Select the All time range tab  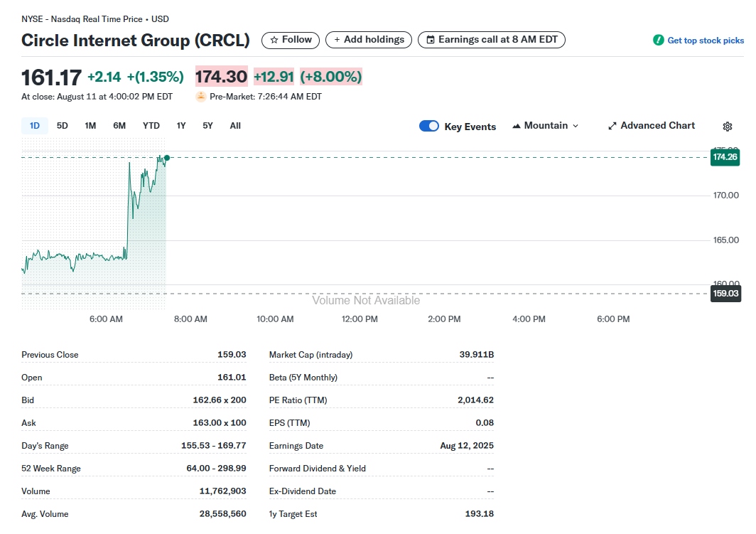coord(235,125)
